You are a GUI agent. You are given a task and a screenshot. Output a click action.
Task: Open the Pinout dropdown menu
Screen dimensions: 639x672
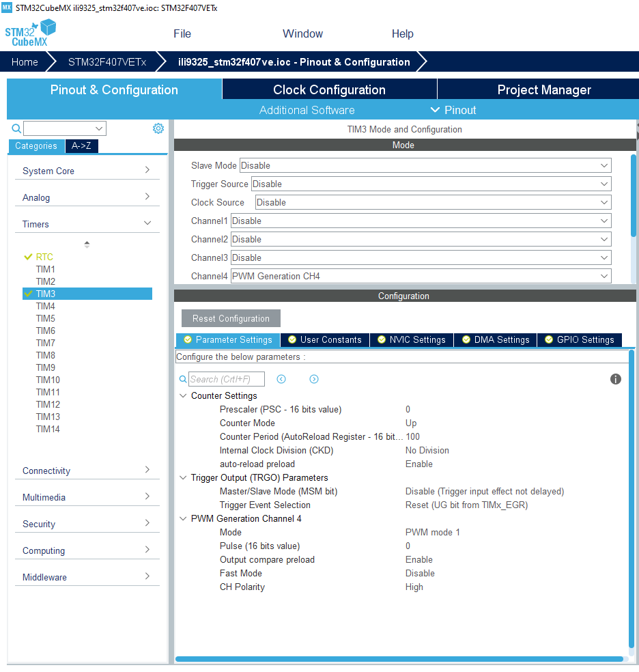453,110
